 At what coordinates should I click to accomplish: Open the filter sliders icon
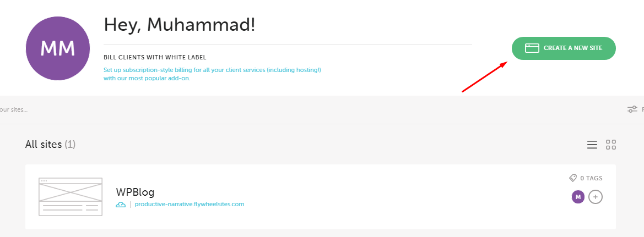[x=632, y=109]
